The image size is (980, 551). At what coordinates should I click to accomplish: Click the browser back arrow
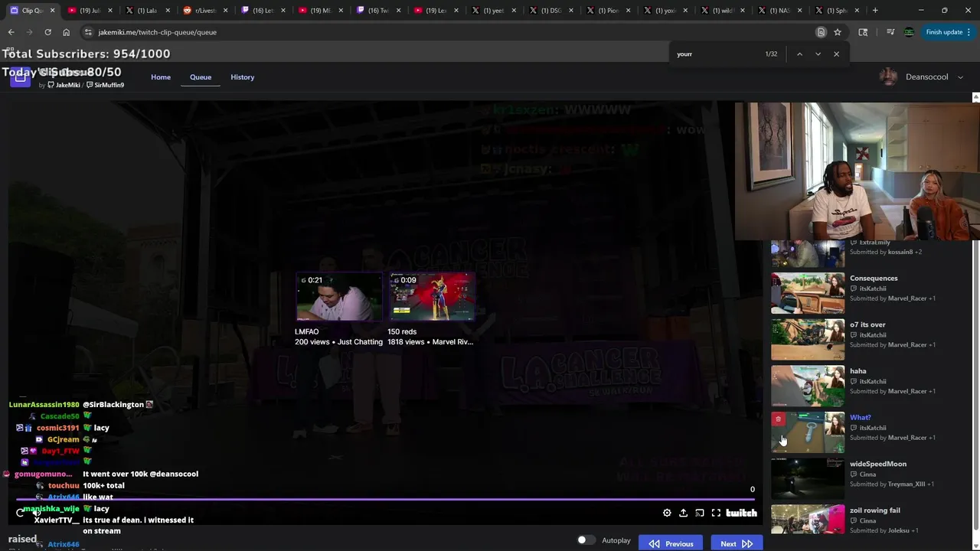(11, 32)
